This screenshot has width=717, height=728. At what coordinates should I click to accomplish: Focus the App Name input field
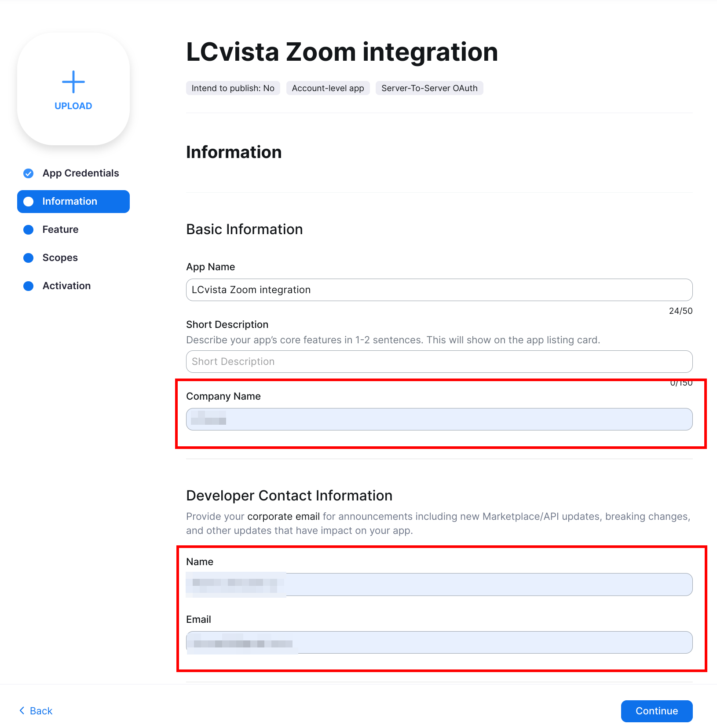439,290
